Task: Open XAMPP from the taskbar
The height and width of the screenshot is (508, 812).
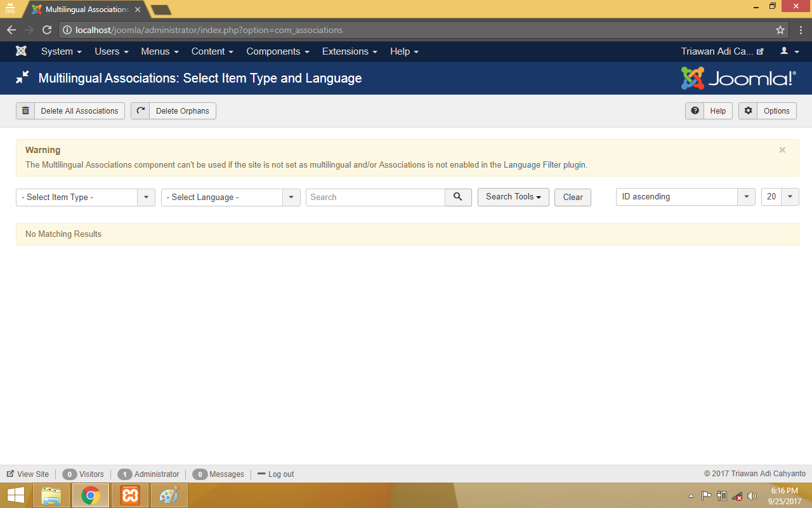Action: pyautogui.click(x=130, y=495)
